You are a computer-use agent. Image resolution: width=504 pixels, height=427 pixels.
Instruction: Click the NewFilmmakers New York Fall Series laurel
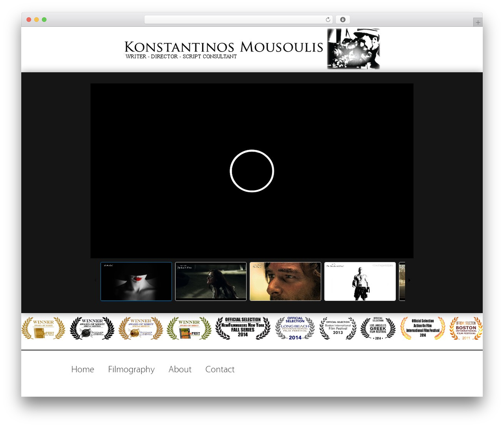click(x=243, y=328)
